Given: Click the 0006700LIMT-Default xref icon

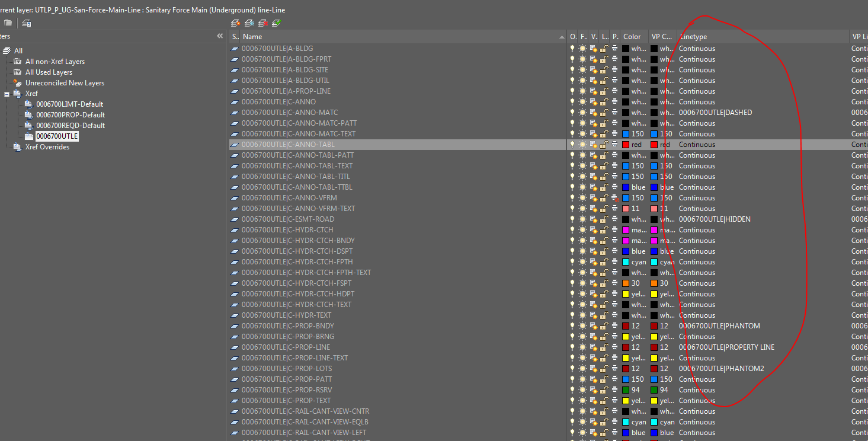Looking at the screenshot, I should (x=28, y=104).
